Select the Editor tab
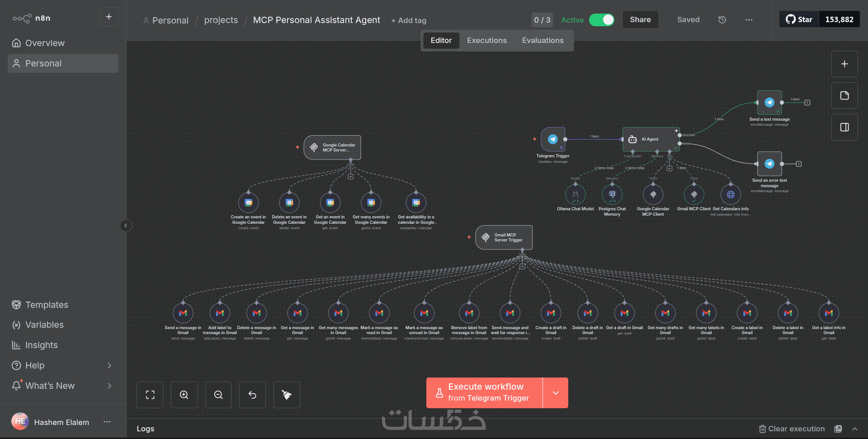The width and height of the screenshot is (868, 439). [x=441, y=40]
